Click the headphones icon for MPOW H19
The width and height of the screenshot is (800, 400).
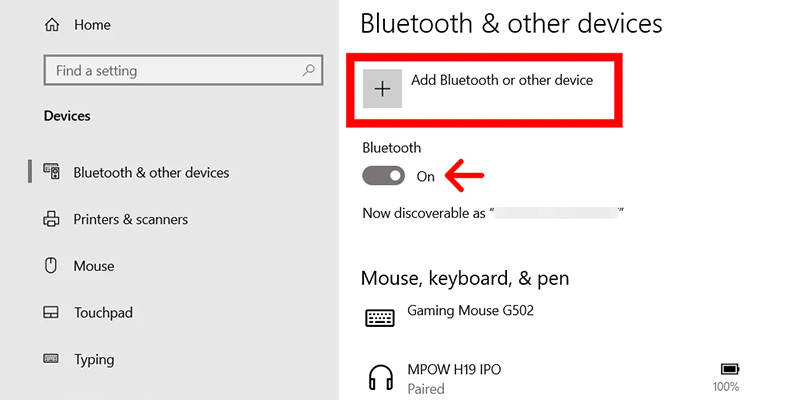(x=379, y=378)
